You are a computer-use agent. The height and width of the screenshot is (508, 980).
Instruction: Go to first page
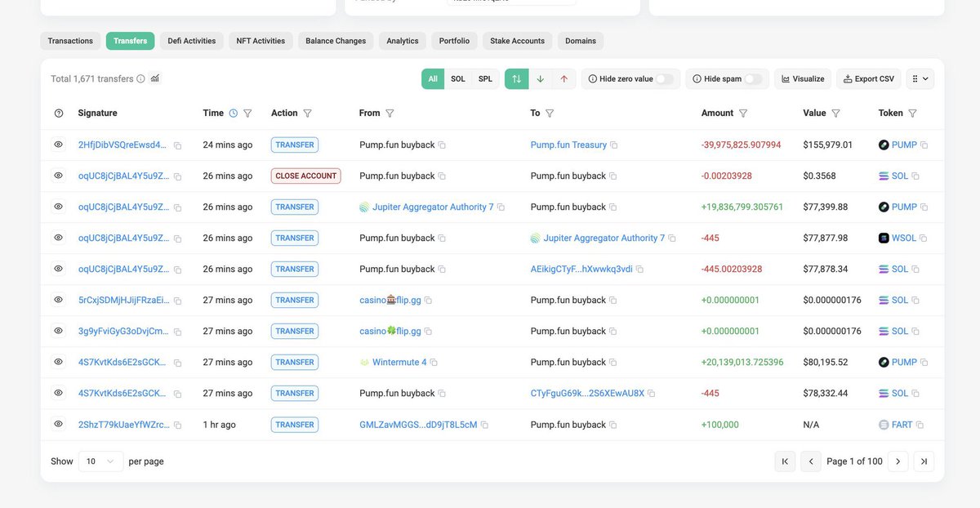(785, 461)
